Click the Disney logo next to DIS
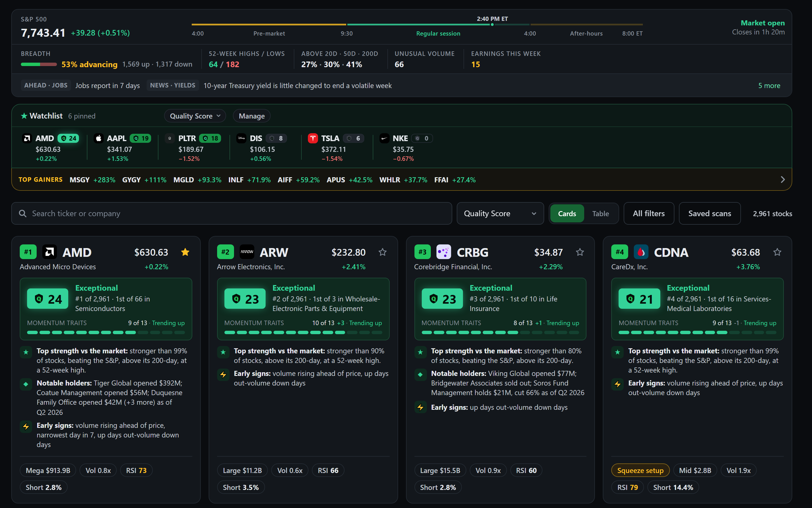Viewport: 812px width, 508px height. pyautogui.click(x=241, y=138)
